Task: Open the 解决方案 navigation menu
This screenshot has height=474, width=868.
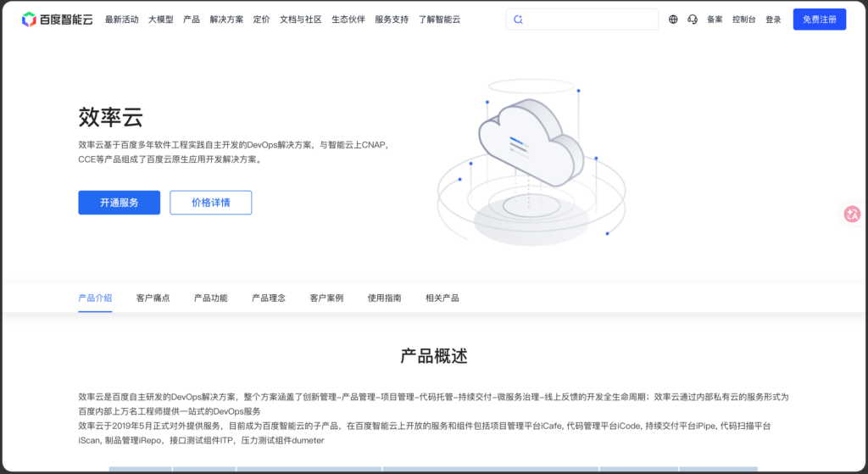Action: click(x=226, y=20)
